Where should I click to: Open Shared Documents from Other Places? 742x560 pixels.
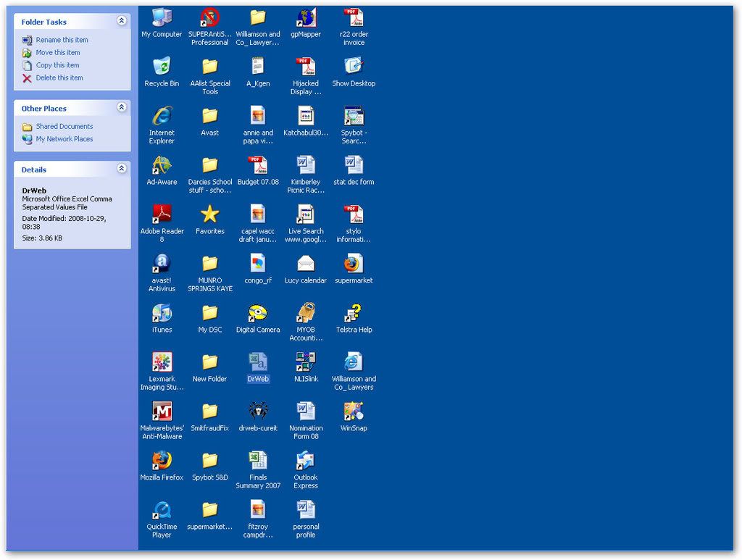coord(64,126)
